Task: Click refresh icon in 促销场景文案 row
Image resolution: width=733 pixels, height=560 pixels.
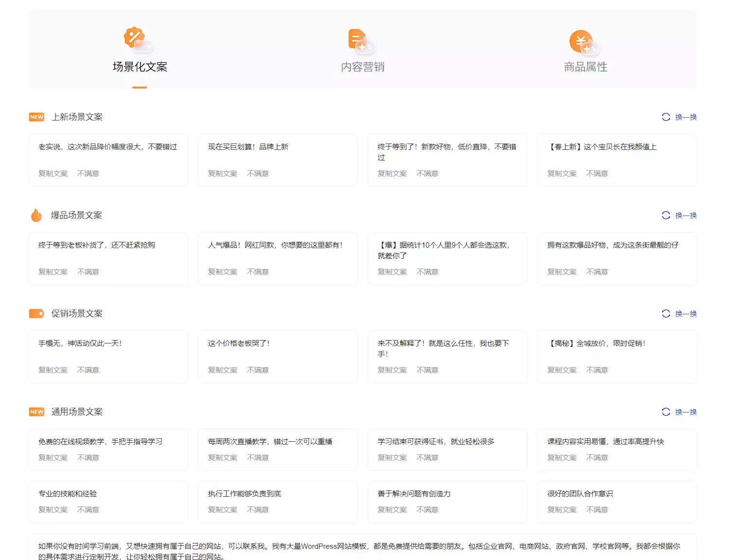Action: pyautogui.click(x=666, y=314)
